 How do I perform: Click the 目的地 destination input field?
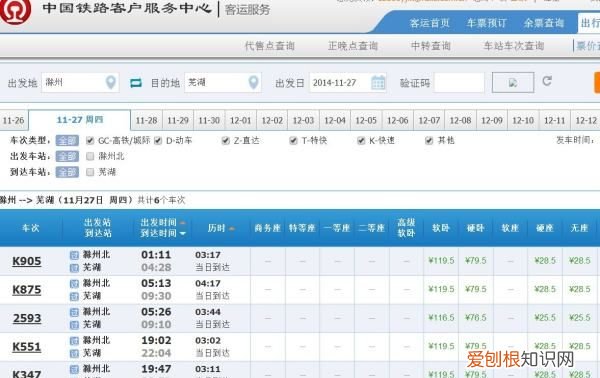coord(223,82)
